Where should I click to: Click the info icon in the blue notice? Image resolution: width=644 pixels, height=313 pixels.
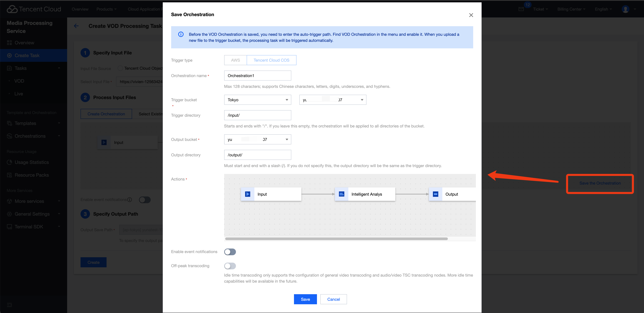tap(181, 34)
